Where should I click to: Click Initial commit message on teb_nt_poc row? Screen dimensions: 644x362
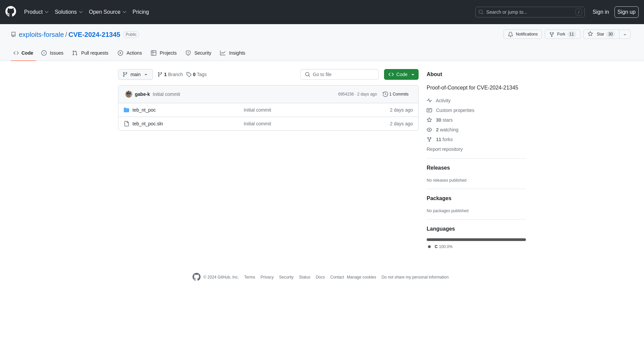[x=257, y=110]
